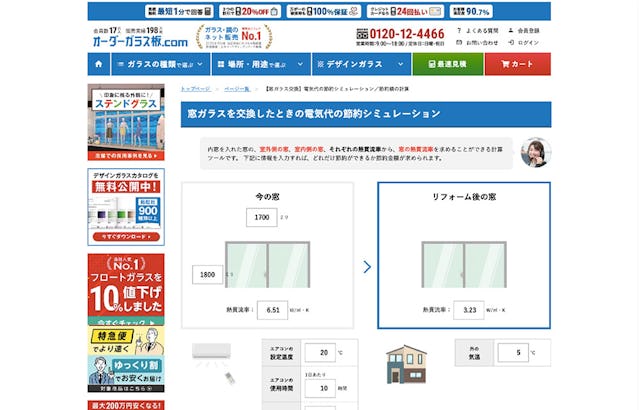Click the person icon beside 会員登録
Screen dimensions: 640x410
[x=511, y=31]
